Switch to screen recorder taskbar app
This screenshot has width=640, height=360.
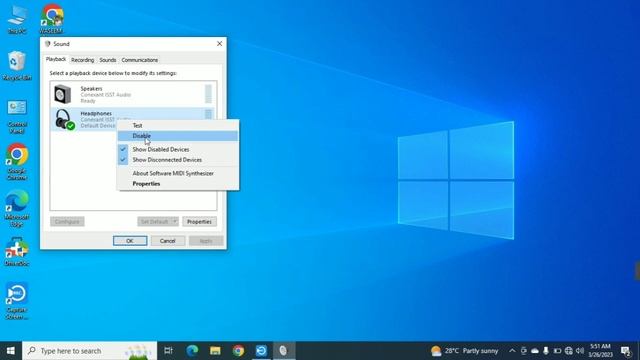[261, 351]
